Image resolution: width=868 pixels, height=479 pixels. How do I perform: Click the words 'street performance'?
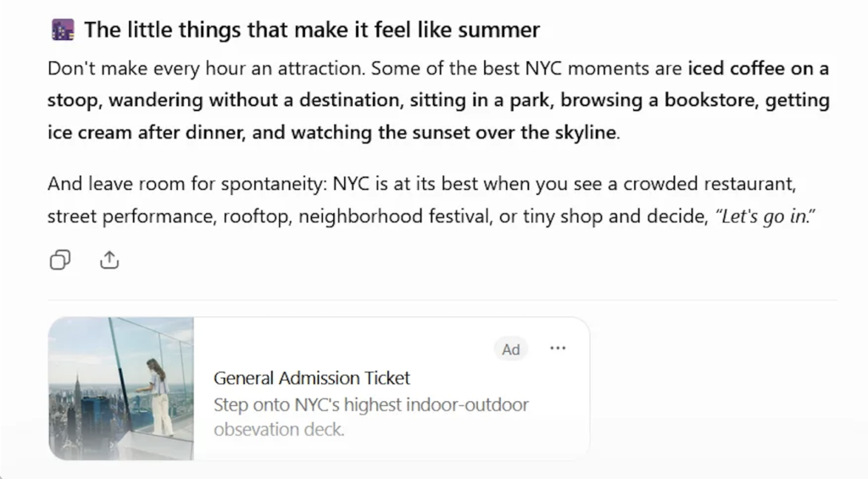[131, 216]
